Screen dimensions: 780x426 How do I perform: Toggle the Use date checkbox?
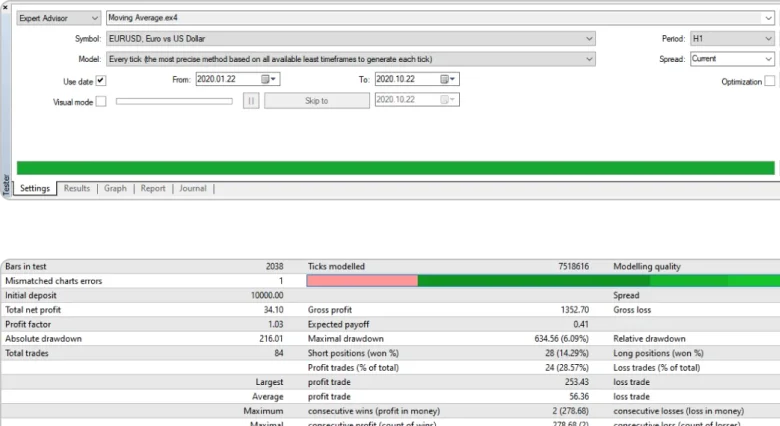101,80
